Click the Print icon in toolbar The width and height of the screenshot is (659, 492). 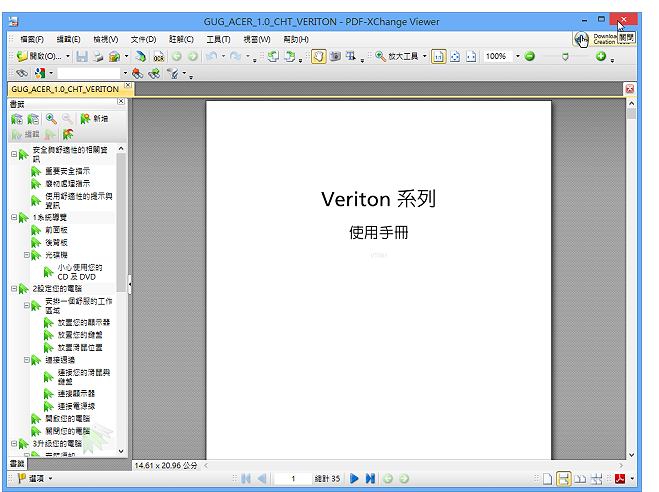pyautogui.click(x=98, y=56)
